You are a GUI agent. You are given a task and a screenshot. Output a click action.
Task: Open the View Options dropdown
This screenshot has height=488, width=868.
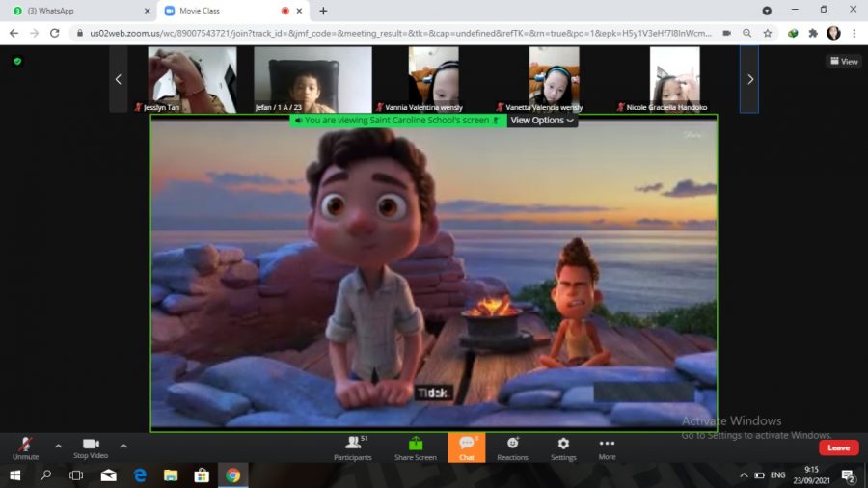tap(542, 121)
